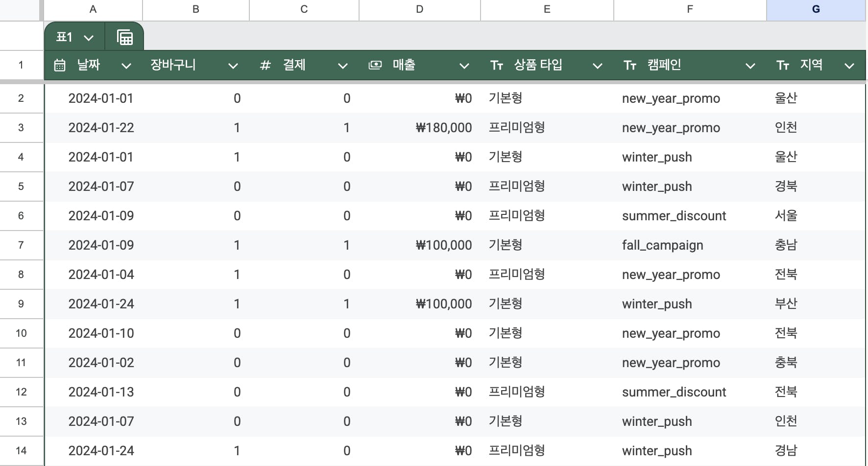Select column F header
The width and height of the screenshot is (868, 466).
coord(690,10)
